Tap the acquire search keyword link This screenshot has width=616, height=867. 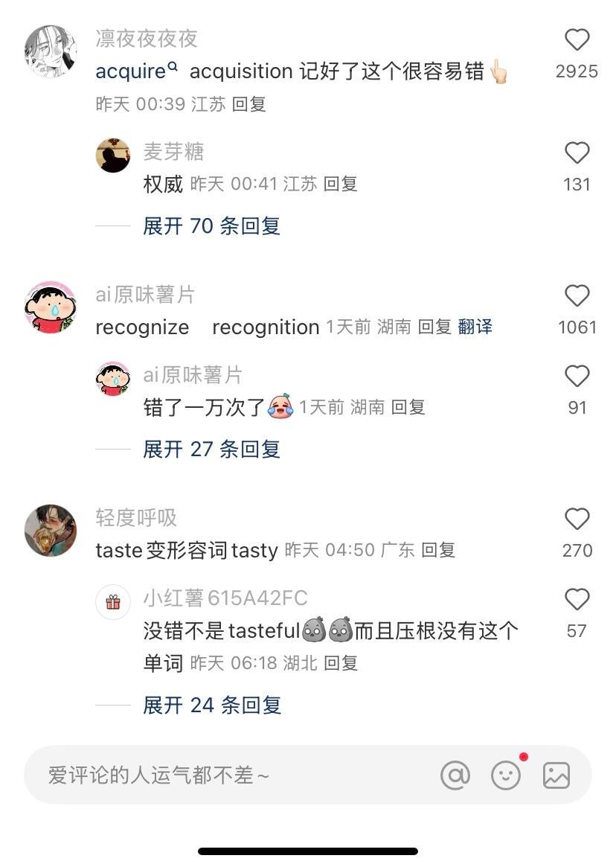point(137,71)
